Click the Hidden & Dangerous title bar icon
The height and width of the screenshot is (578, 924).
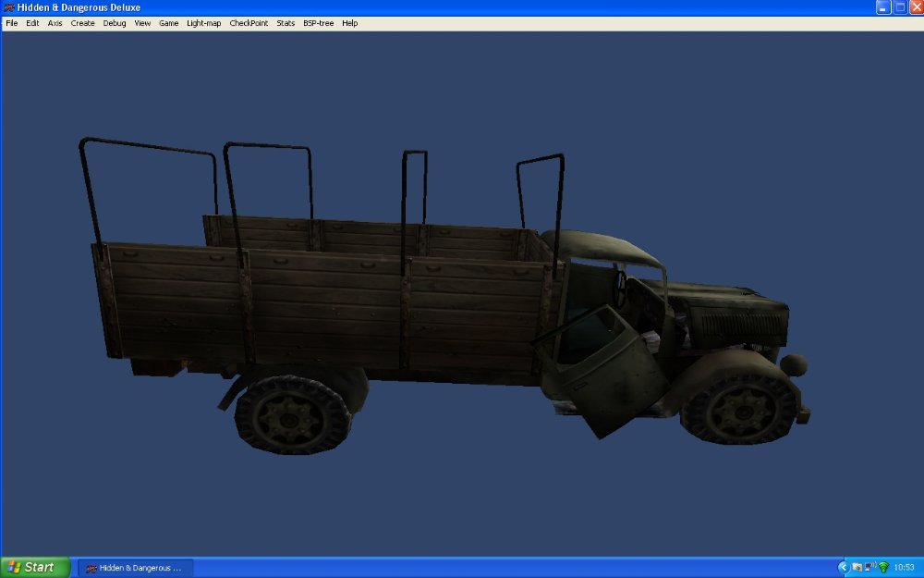pos(9,7)
